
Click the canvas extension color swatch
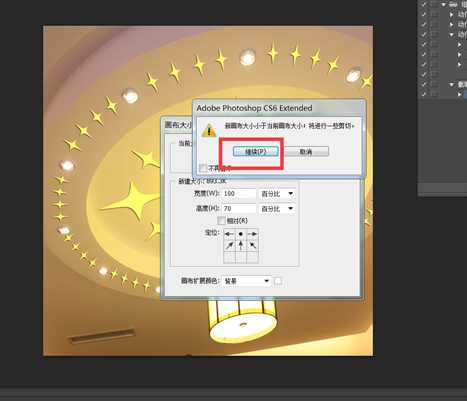pyautogui.click(x=278, y=281)
